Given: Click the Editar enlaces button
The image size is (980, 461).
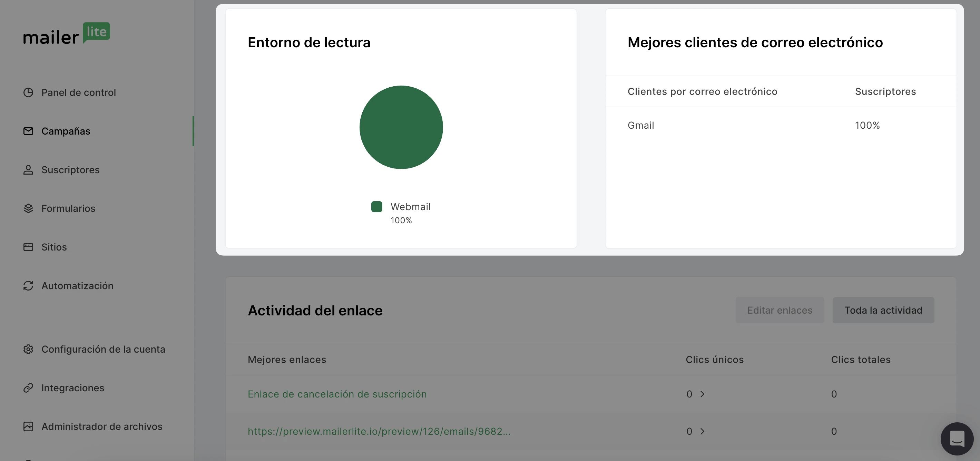Looking at the screenshot, I should (x=780, y=310).
